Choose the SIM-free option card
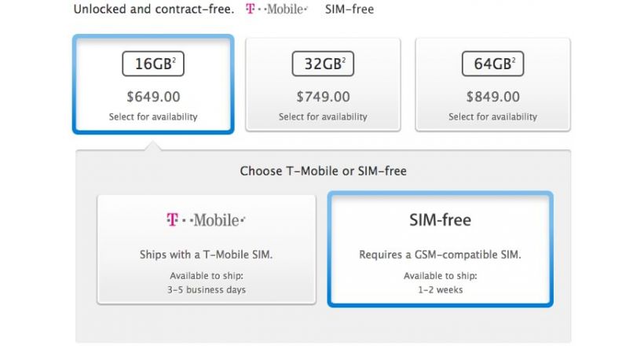This screenshot has height=346, width=644. coord(441,249)
